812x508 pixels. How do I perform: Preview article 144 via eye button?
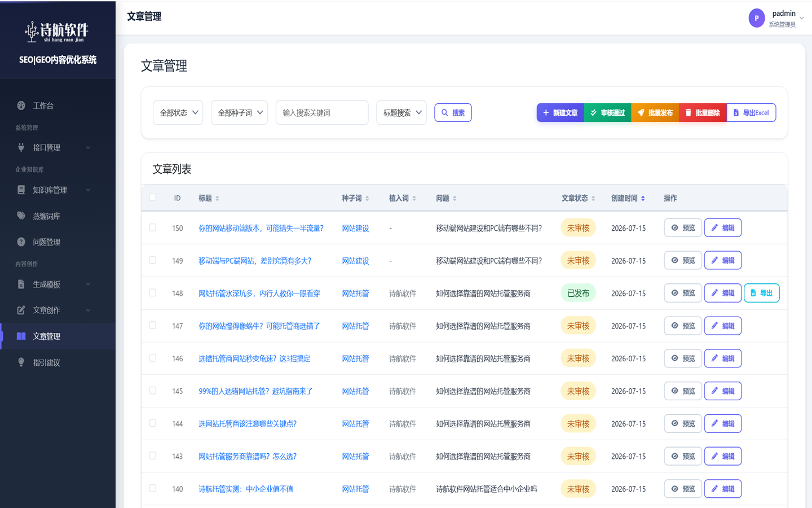click(683, 423)
